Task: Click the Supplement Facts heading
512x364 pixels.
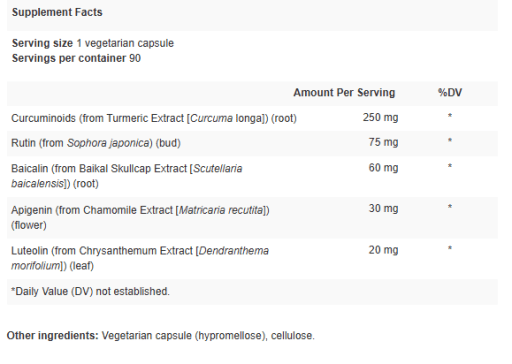Action: pos(57,12)
